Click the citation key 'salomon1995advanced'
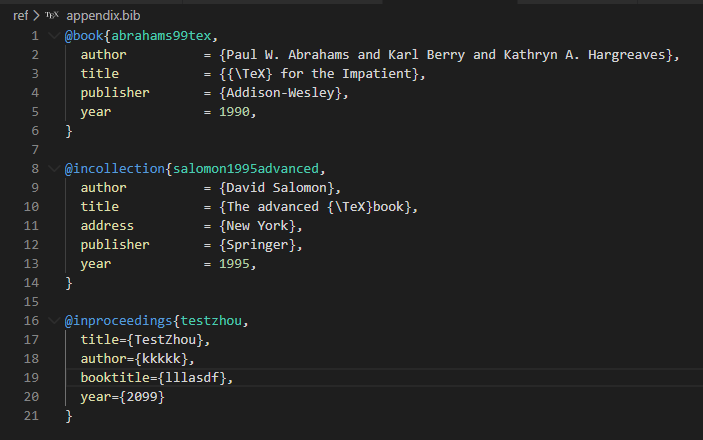703x440 pixels. pos(246,169)
